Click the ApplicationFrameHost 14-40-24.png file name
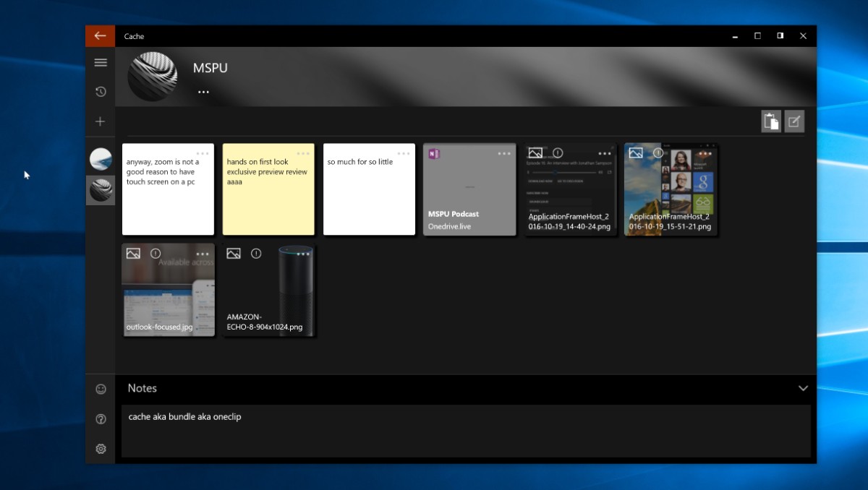Image resolution: width=868 pixels, height=490 pixels. 569,222
